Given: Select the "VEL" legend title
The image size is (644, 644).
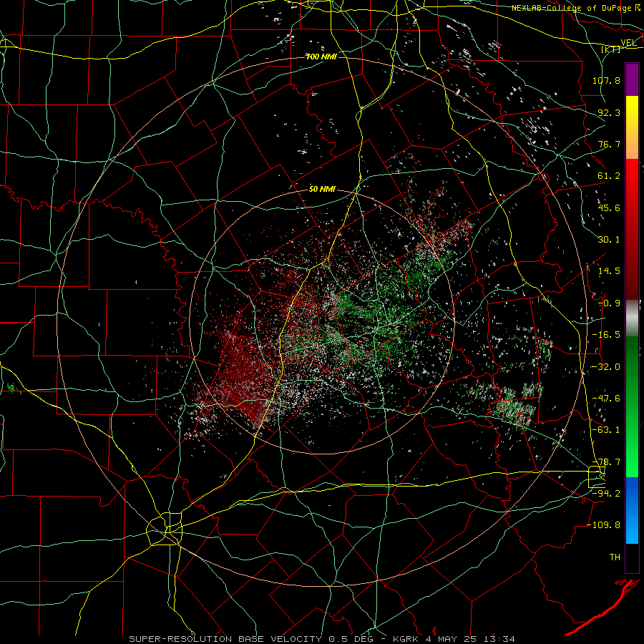Looking at the screenshot, I should 628,43.
